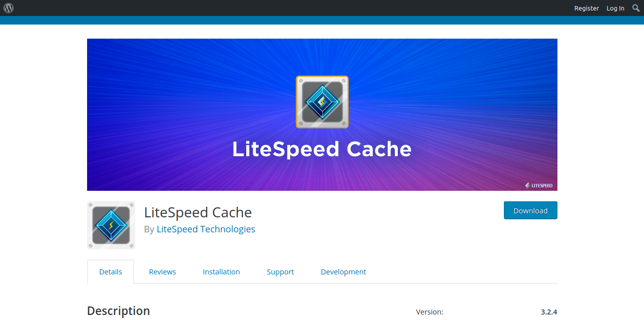Switch to the Reviews tab

163,271
